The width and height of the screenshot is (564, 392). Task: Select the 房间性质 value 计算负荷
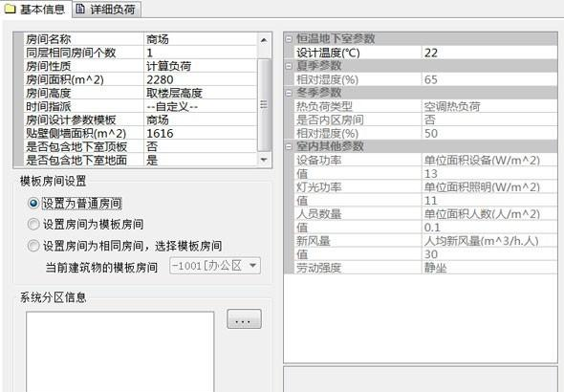(201, 66)
